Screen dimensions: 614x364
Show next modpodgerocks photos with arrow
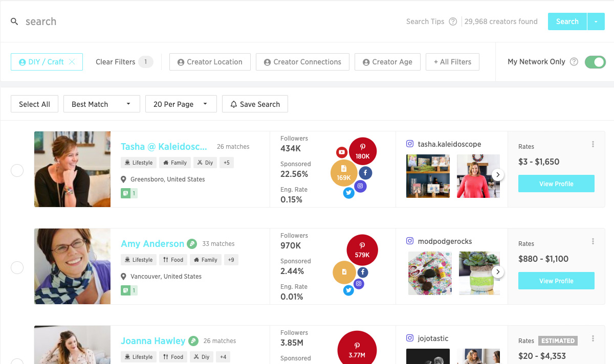point(498,272)
